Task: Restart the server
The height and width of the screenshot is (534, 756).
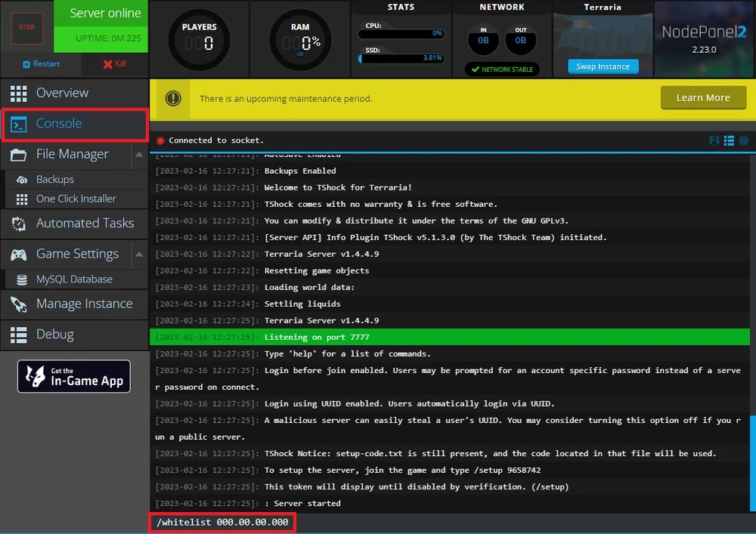Action: 41,63
